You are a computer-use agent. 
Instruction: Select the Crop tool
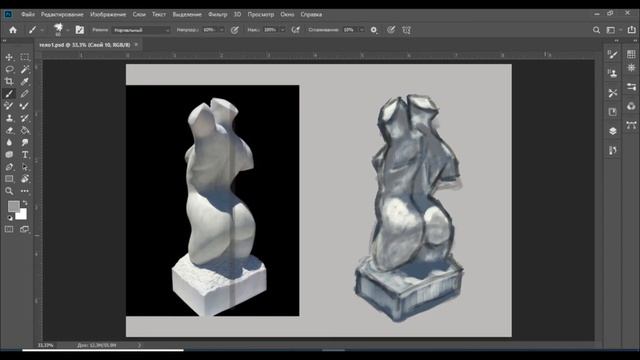click(9, 82)
